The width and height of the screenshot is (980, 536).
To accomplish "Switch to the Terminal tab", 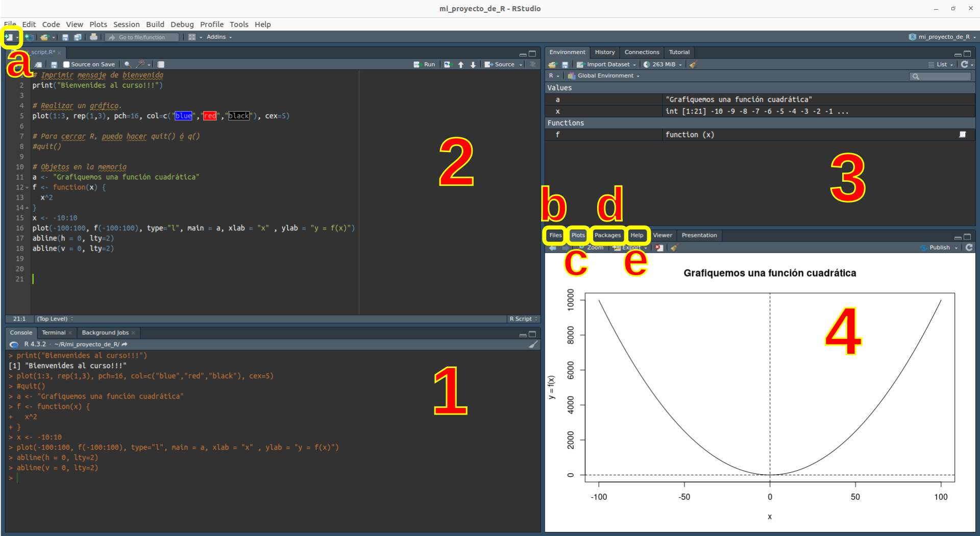I will tap(54, 333).
